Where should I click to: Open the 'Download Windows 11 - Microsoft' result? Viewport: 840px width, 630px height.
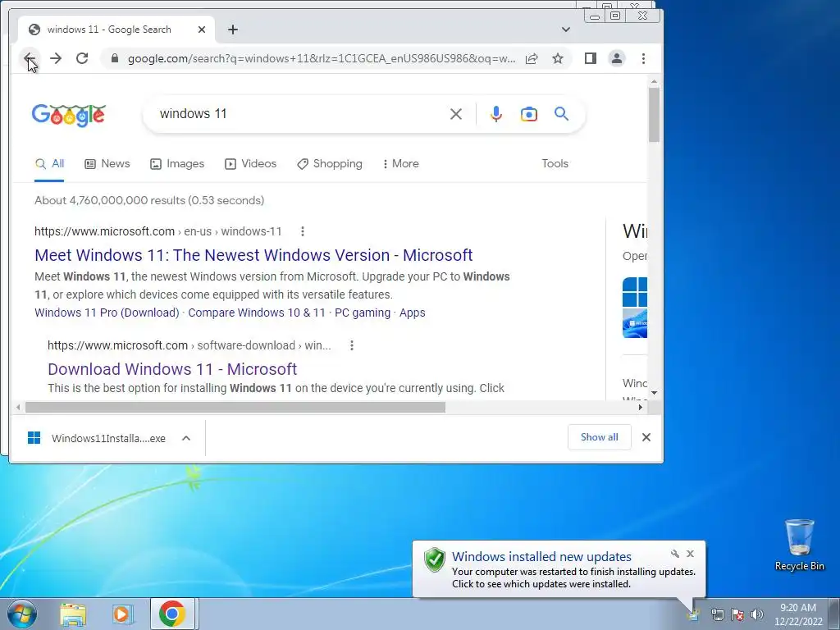[172, 369]
